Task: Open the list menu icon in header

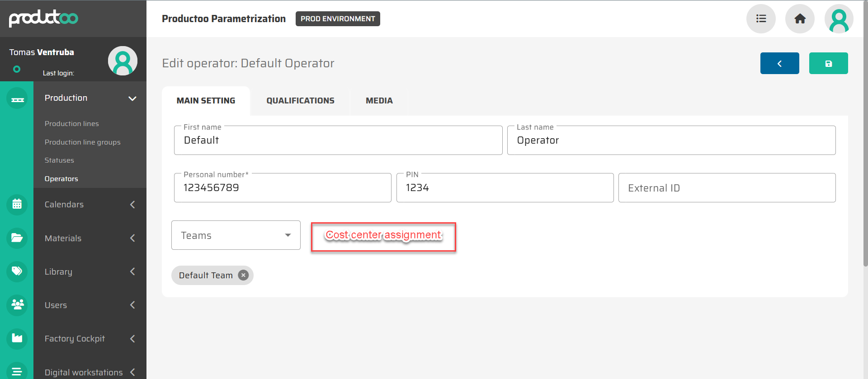Action: tap(761, 19)
